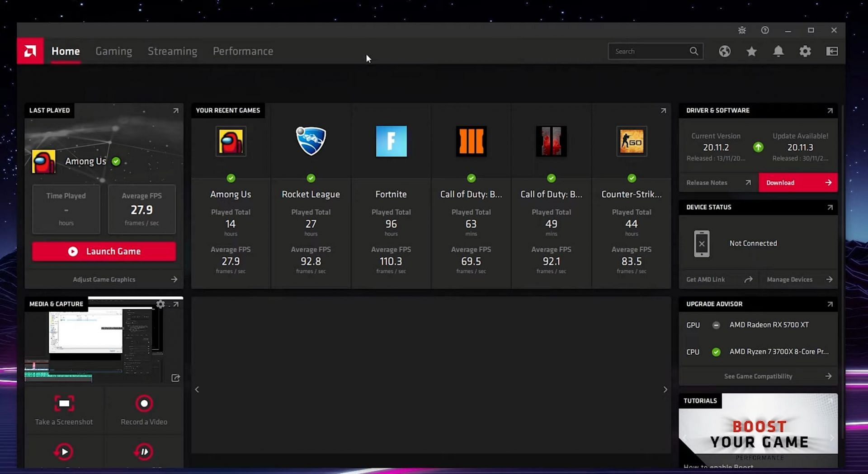The image size is (868, 474).
Task: Click the instant GIF icon
Action: [x=144, y=451]
